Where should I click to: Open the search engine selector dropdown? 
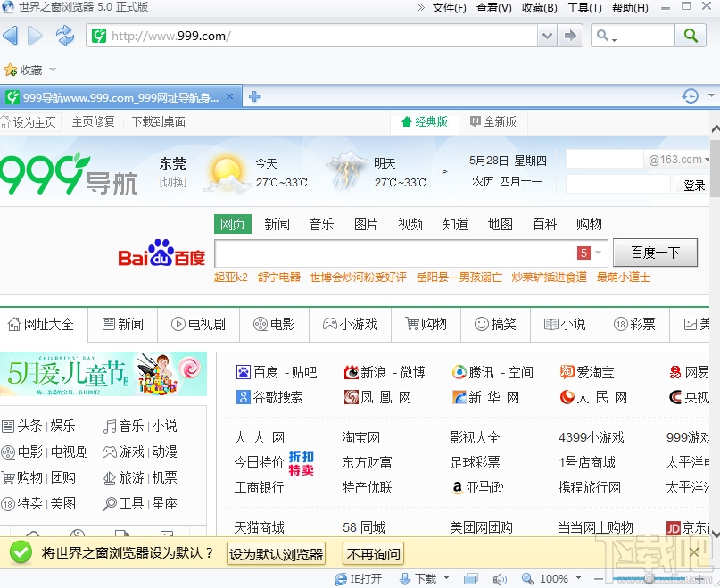606,36
